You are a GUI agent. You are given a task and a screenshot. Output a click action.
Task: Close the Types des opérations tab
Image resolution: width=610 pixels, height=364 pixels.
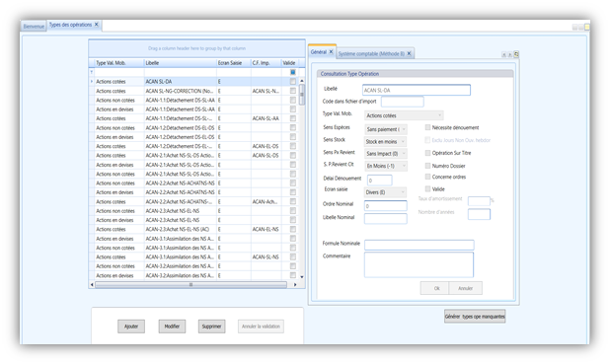click(x=97, y=25)
